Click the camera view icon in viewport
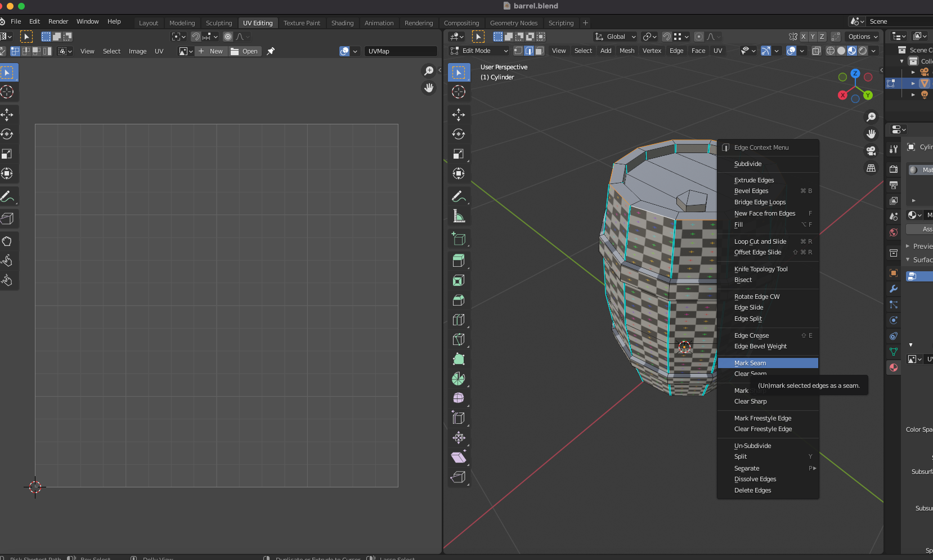933x560 pixels. (x=871, y=151)
